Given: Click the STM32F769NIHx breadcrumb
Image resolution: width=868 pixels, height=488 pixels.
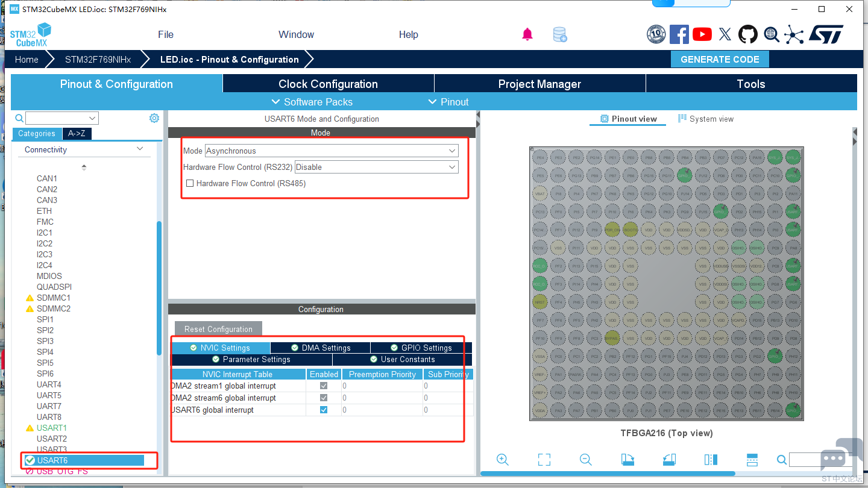Looking at the screenshot, I should 98,60.
